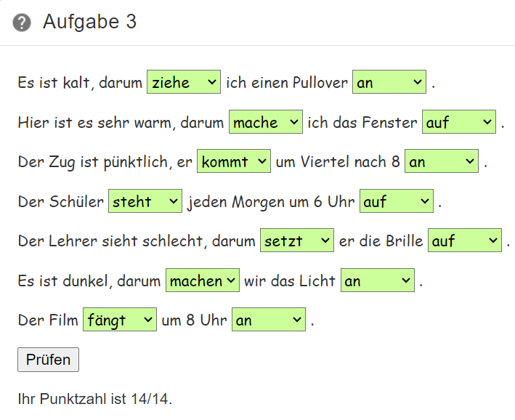Open the 'ziehe' verb dropdown
This screenshot has height=420, width=515.
point(184,82)
